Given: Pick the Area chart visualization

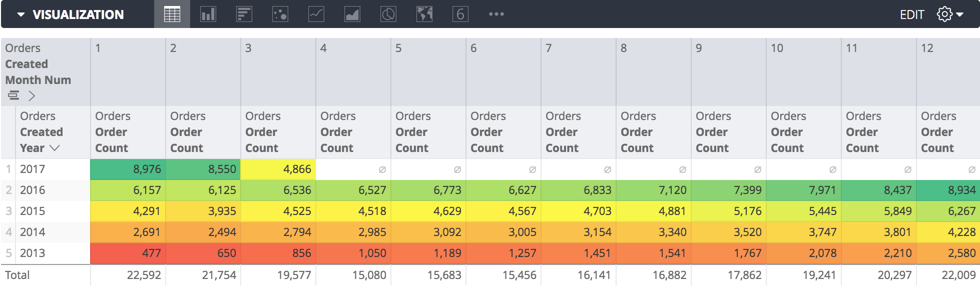Looking at the screenshot, I should point(352,14).
